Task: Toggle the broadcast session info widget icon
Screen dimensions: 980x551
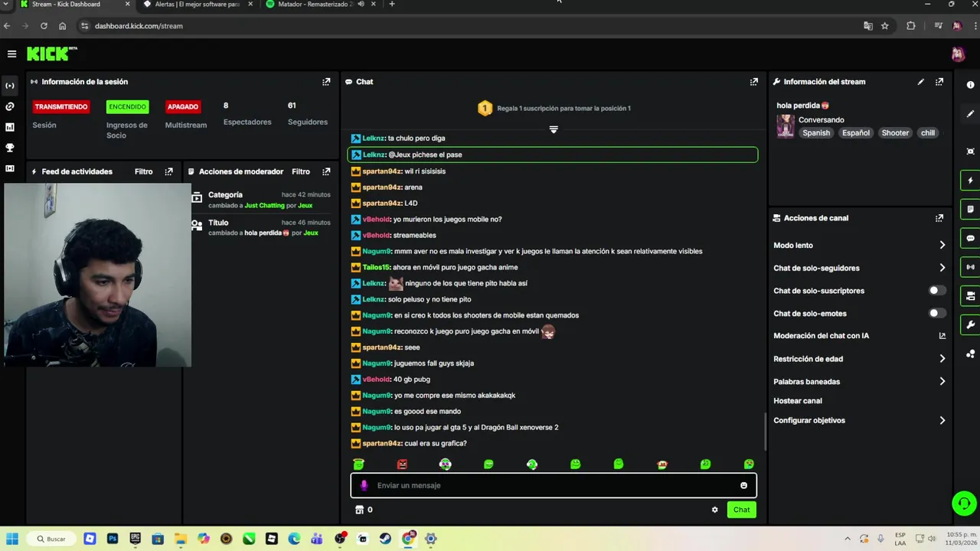Action: point(971,267)
